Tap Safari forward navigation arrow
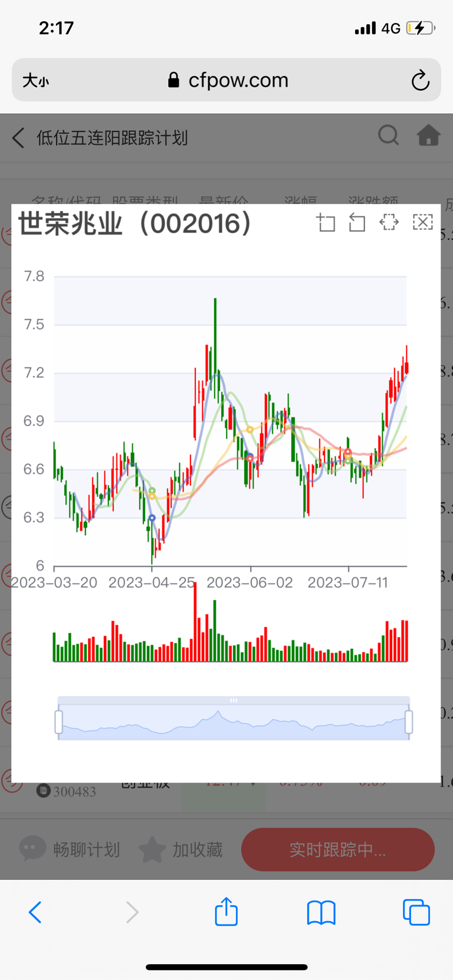 coord(132,912)
